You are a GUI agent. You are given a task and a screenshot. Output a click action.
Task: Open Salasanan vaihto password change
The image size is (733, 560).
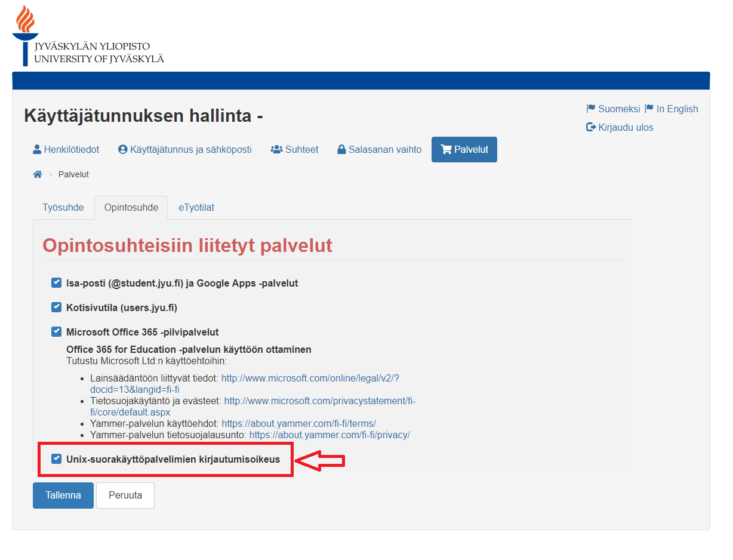(x=380, y=149)
